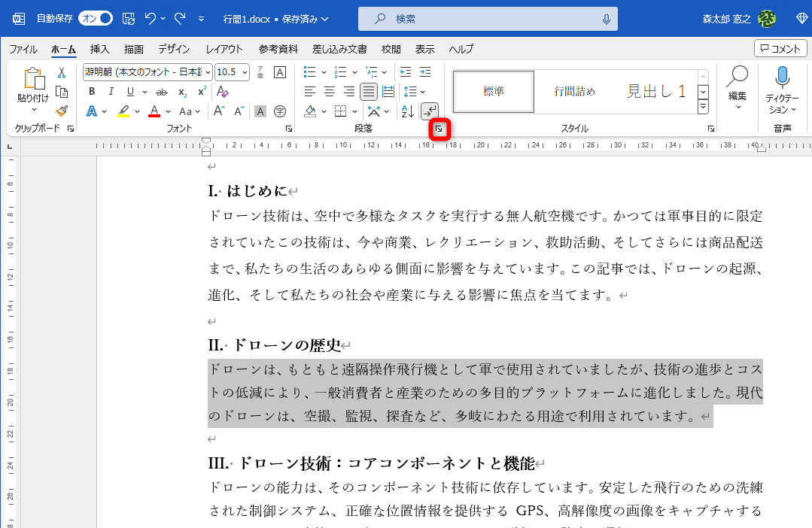The height and width of the screenshot is (528, 812).
Task: Click the red font color swatch
Action: click(x=153, y=111)
